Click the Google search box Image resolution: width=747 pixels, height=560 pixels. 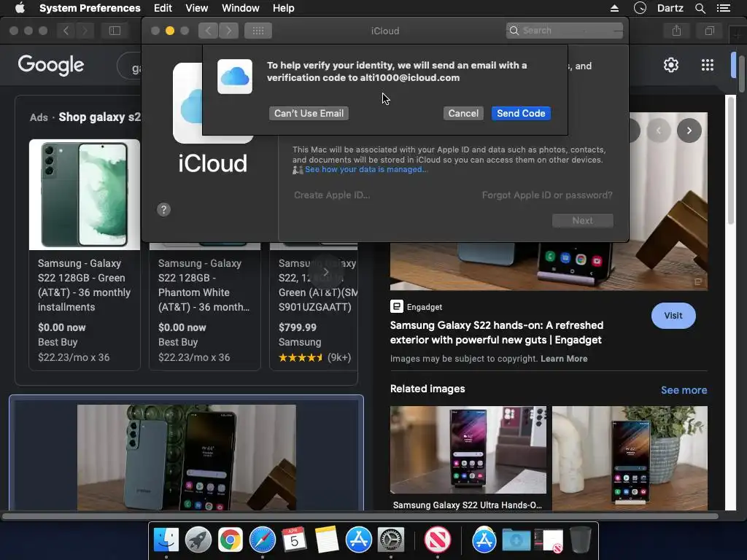[129, 66]
